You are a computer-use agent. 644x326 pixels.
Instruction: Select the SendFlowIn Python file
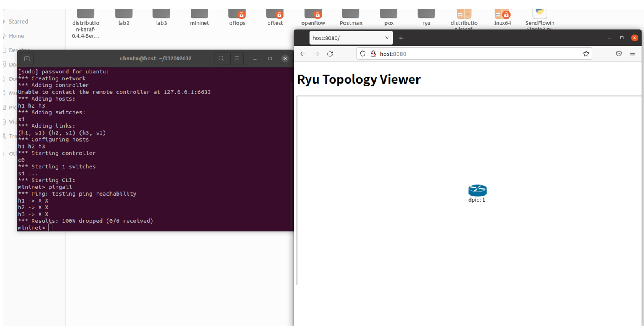(540, 19)
